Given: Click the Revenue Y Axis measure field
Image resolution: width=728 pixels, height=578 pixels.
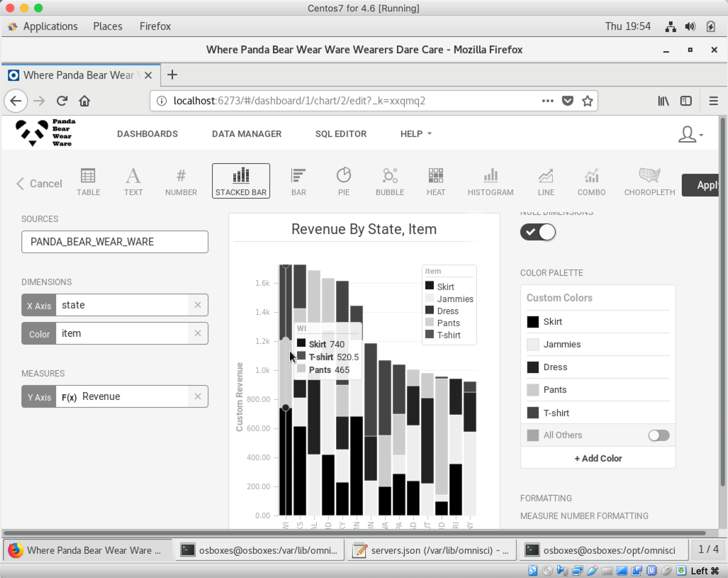Looking at the screenshot, I should tap(131, 396).
